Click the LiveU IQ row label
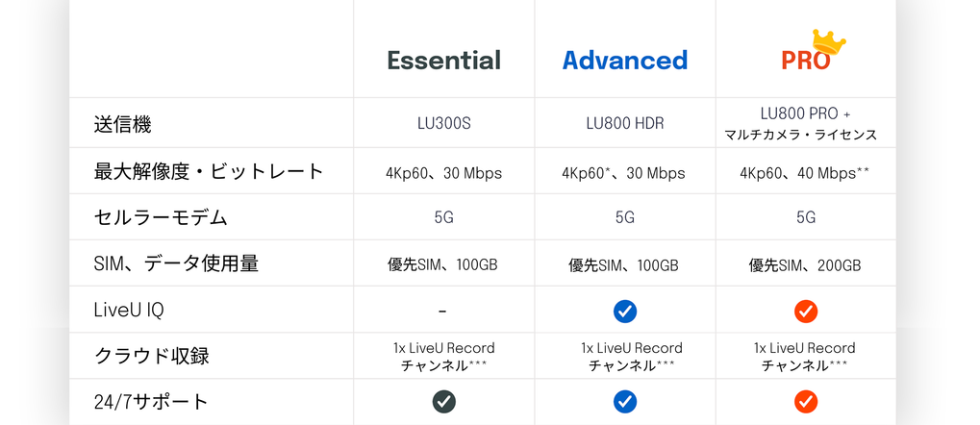Viewport: 980px width, 425px height. [x=129, y=310]
